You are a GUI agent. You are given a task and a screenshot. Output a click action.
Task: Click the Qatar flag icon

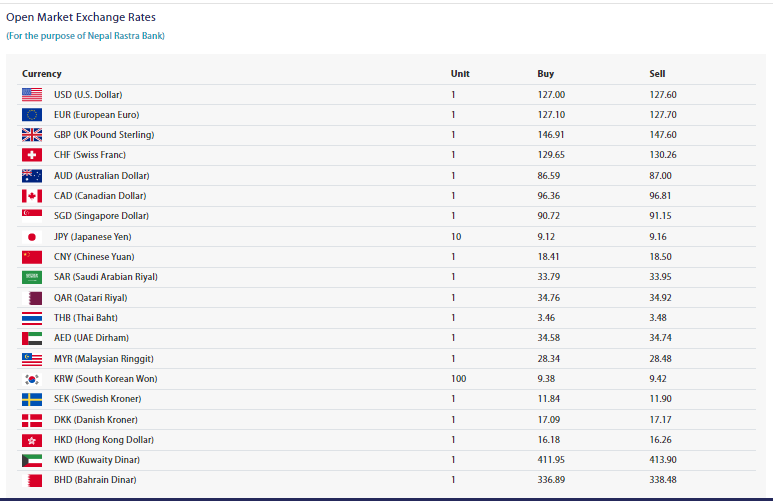point(32,298)
